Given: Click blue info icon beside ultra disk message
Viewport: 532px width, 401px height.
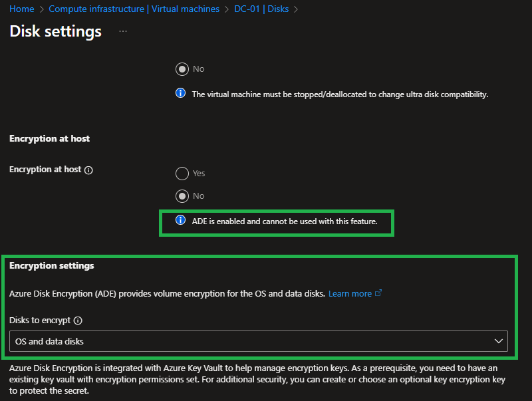Looking at the screenshot, I should pyautogui.click(x=180, y=94).
